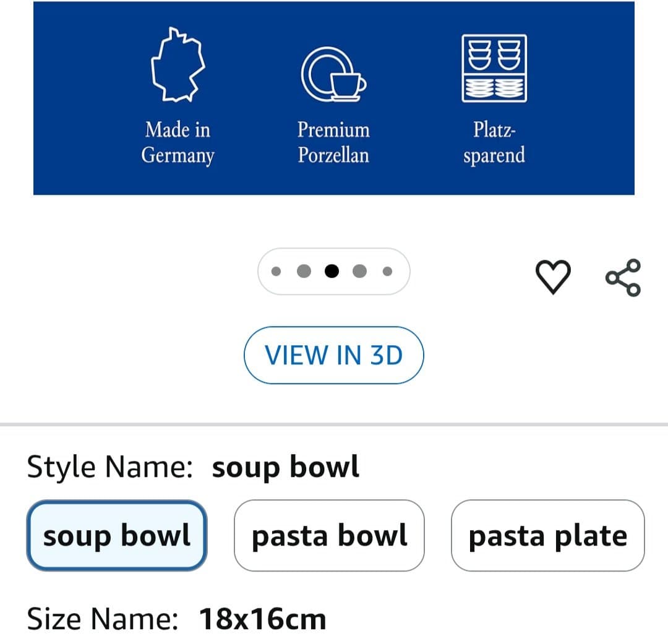Select the last carousel indicator dot
This screenshot has width=668, height=644.
388,271
